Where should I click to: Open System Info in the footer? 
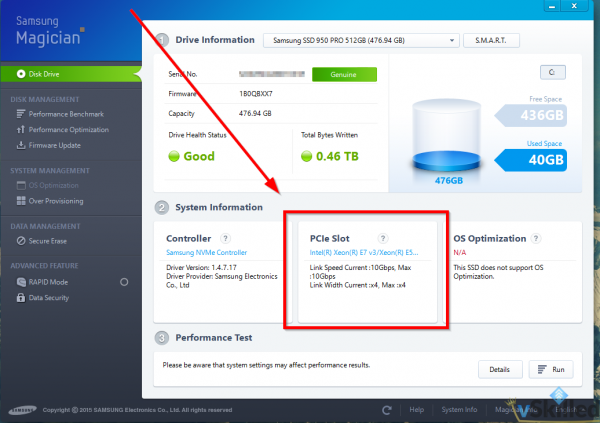point(459,410)
